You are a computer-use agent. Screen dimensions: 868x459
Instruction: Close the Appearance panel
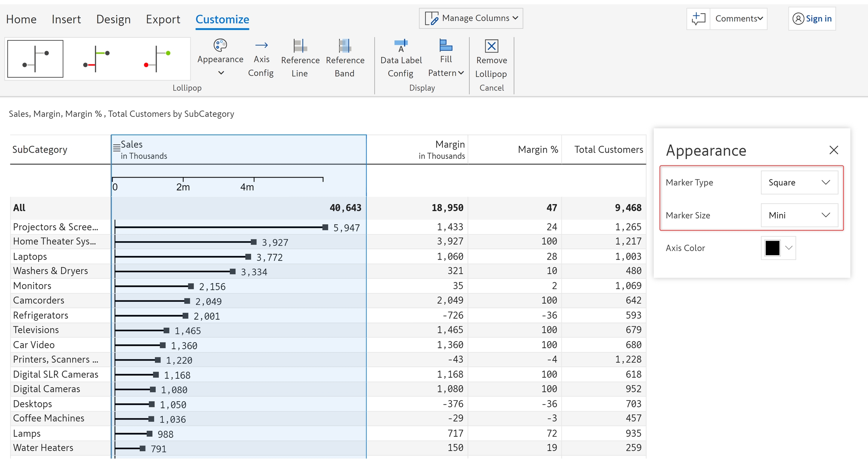834,150
